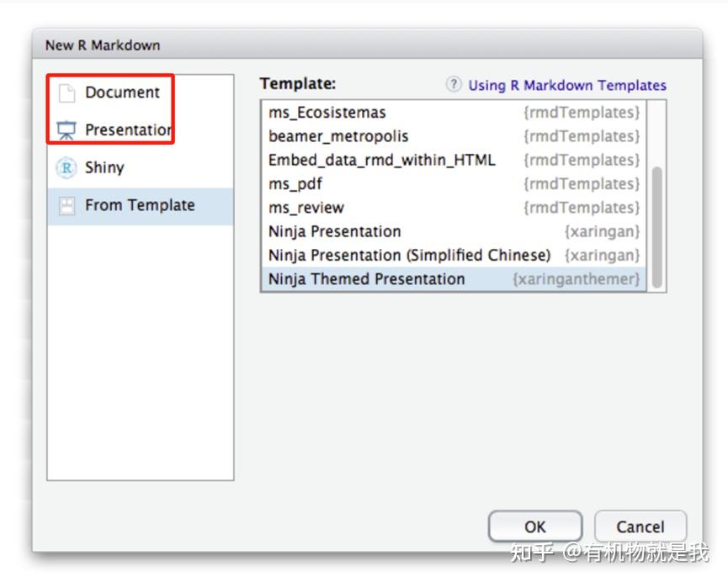Switch to the Shiny category
The width and height of the screenshot is (728, 582).
(104, 167)
